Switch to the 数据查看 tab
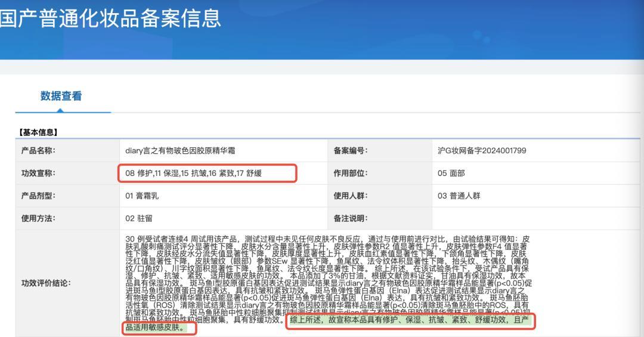644x337 pixels. [x=61, y=96]
